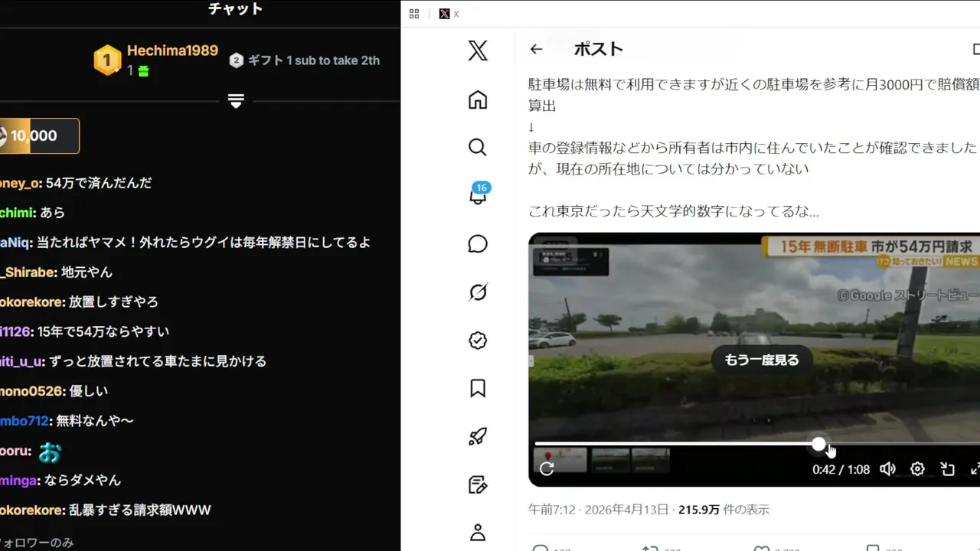Click the 0:42 / 1:08 video time
This screenshot has height=551, width=980.
click(x=841, y=470)
